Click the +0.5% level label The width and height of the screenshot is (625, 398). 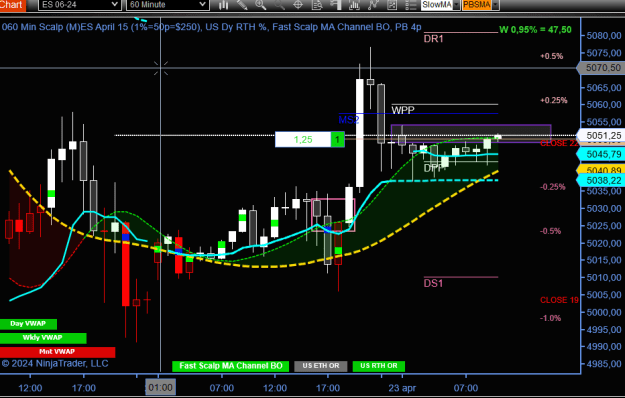[x=552, y=56]
